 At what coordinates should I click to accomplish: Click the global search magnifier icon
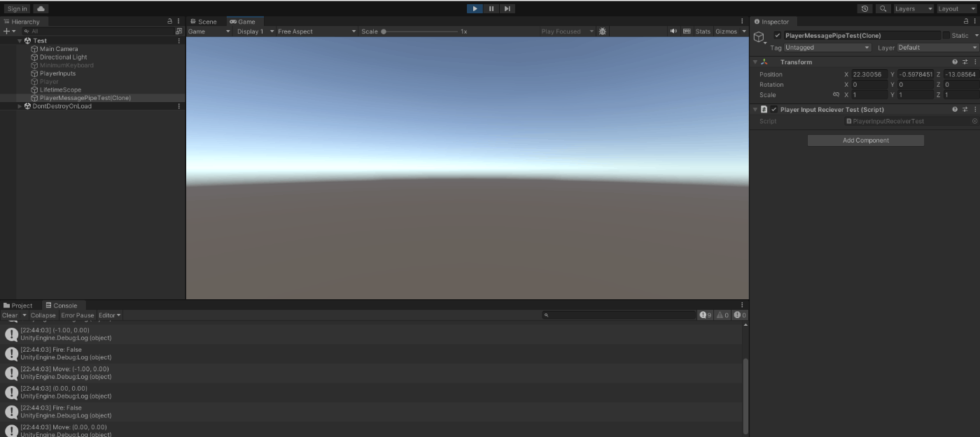pos(883,8)
